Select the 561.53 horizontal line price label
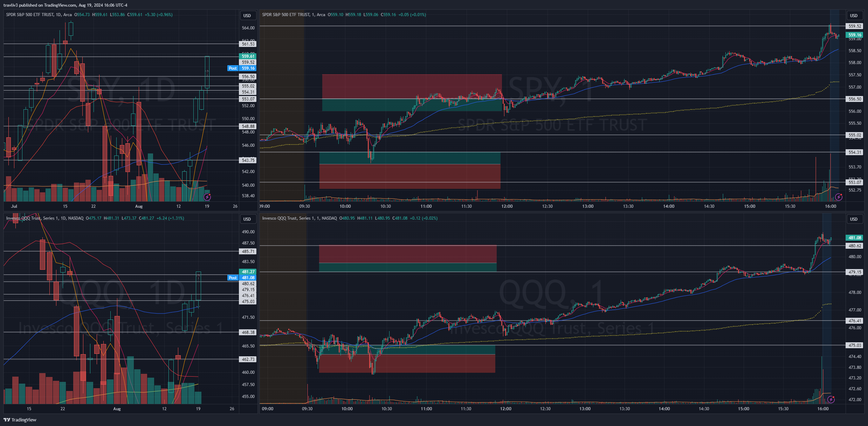 click(x=248, y=44)
